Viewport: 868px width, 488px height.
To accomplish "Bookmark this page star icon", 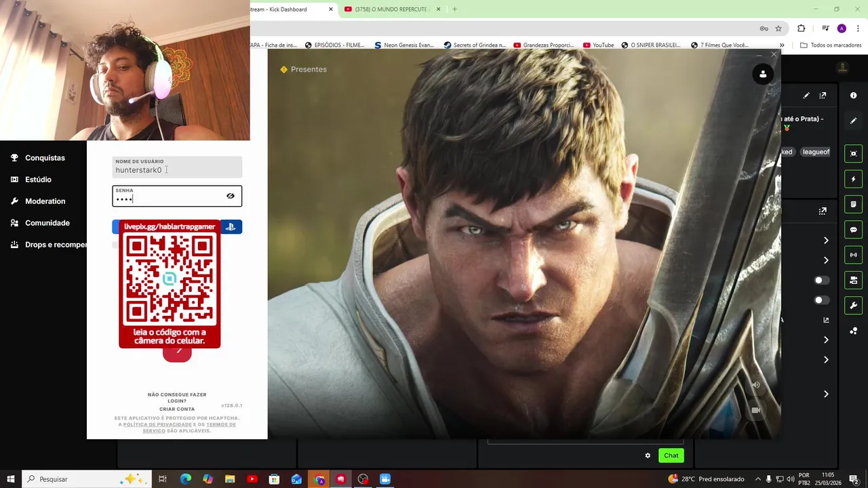I will 778,28.
